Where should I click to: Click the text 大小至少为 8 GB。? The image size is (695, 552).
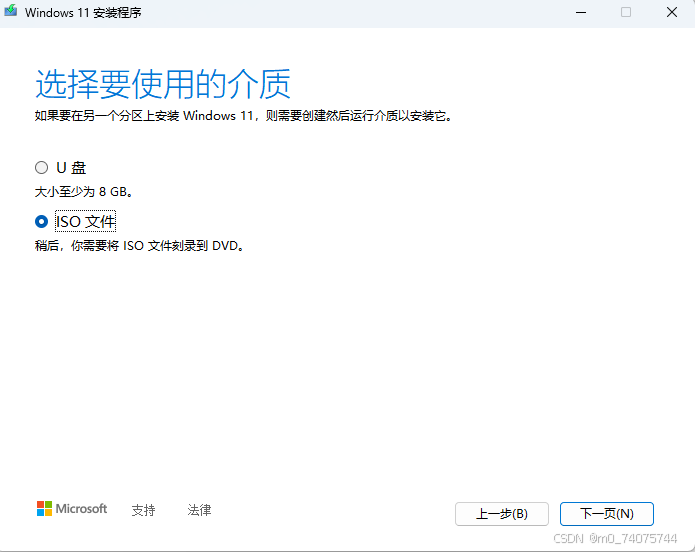click(x=84, y=192)
